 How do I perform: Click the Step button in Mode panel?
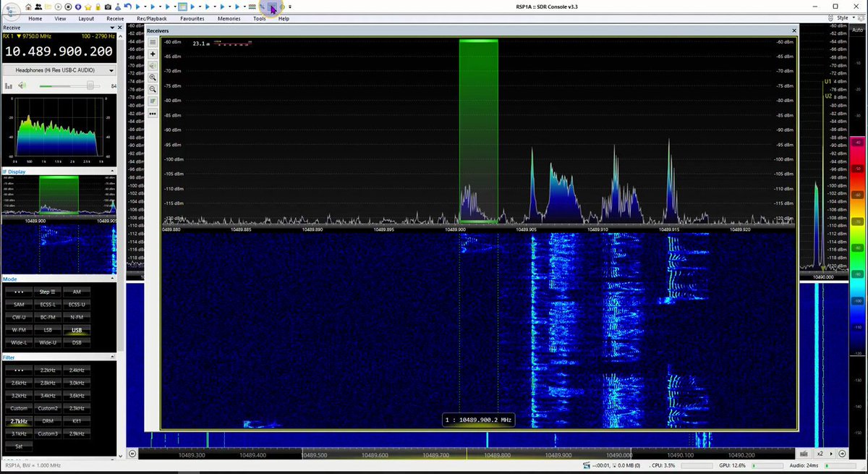point(48,292)
